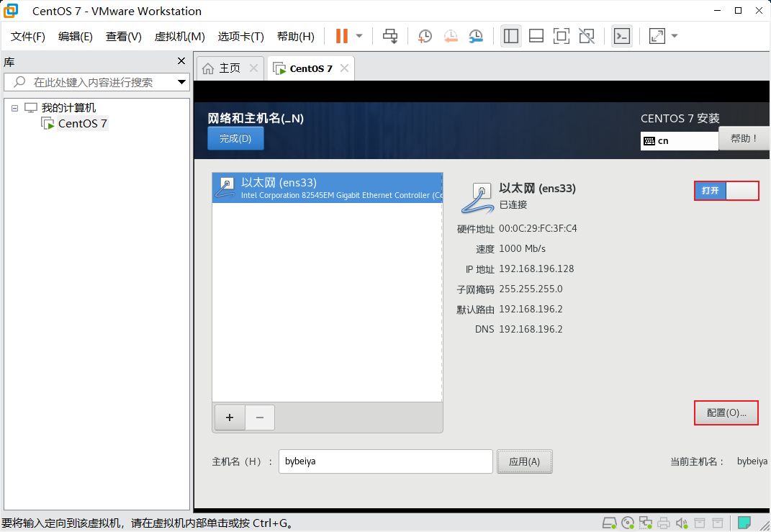Screen dimensions: 771x532
Task: Click the printer status icon
Action: [664, 523]
